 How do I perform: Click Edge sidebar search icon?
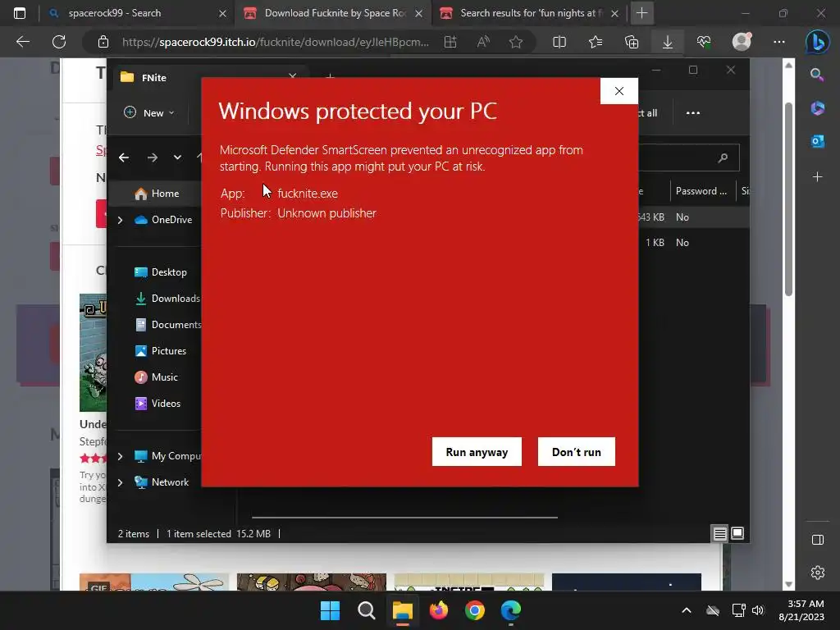click(x=817, y=75)
